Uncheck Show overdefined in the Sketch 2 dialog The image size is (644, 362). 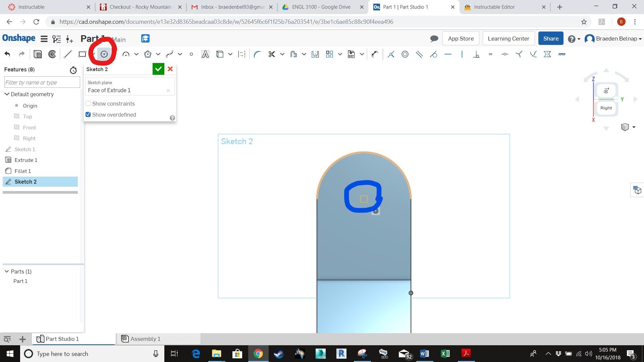click(x=88, y=114)
